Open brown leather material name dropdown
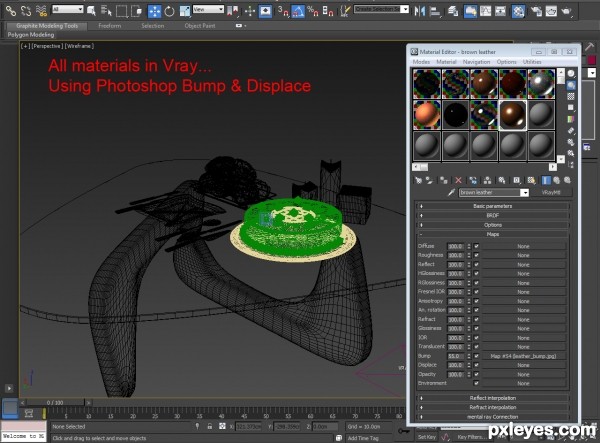This screenshot has height=443, width=600. (525, 192)
